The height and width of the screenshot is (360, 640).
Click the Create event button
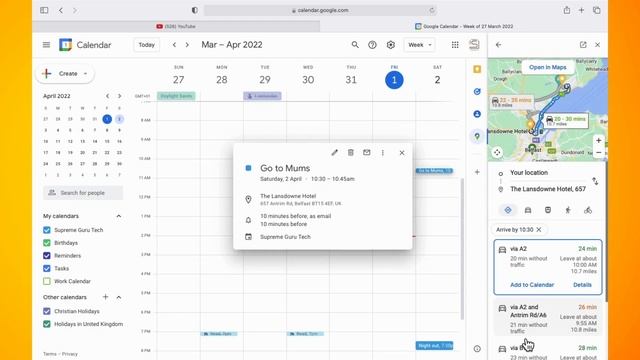point(65,74)
